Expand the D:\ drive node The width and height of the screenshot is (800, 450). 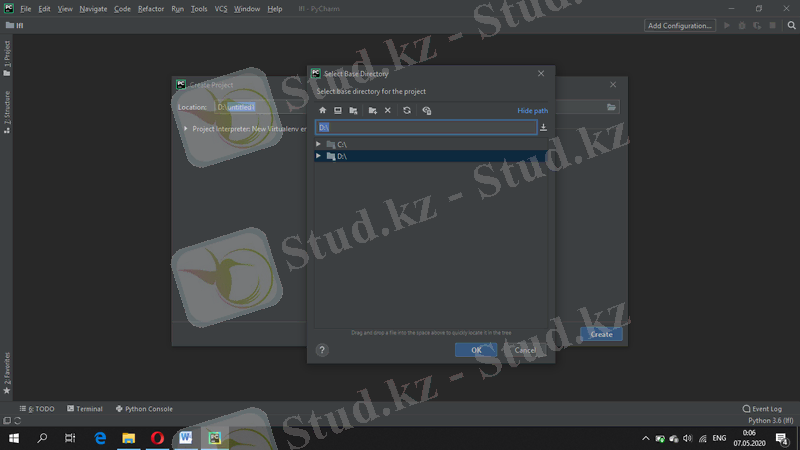click(x=318, y=156)
